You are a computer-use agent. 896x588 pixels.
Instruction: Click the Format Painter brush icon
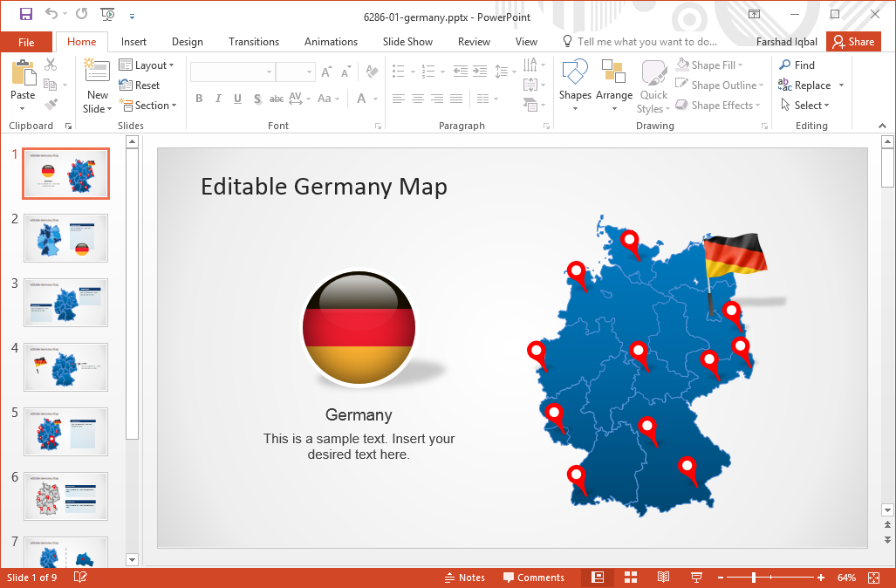(x=51, y=105)
